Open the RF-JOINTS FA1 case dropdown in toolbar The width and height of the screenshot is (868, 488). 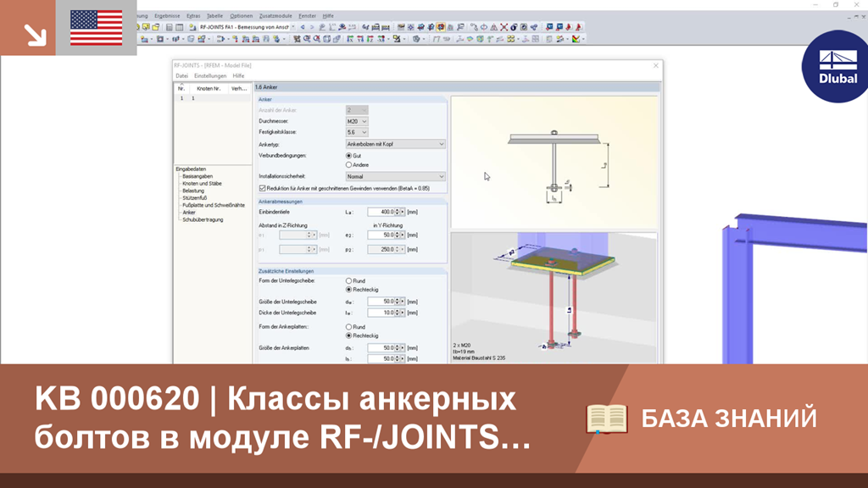(x=292, y=26)
